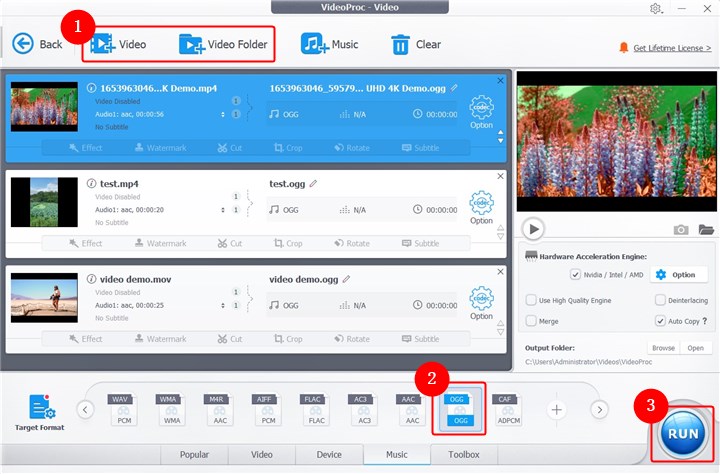Viewport: 720px width, 474px height.
Task: Add a Video Folder
Action: [223, 44]
